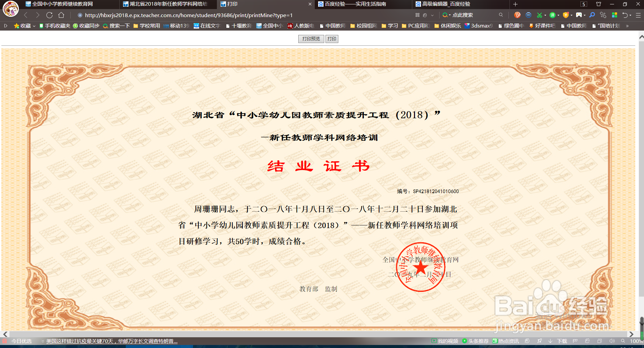The image size is (644, 348).
Task: Open the ad-blocking flame icon
Action: pos(517,15)
